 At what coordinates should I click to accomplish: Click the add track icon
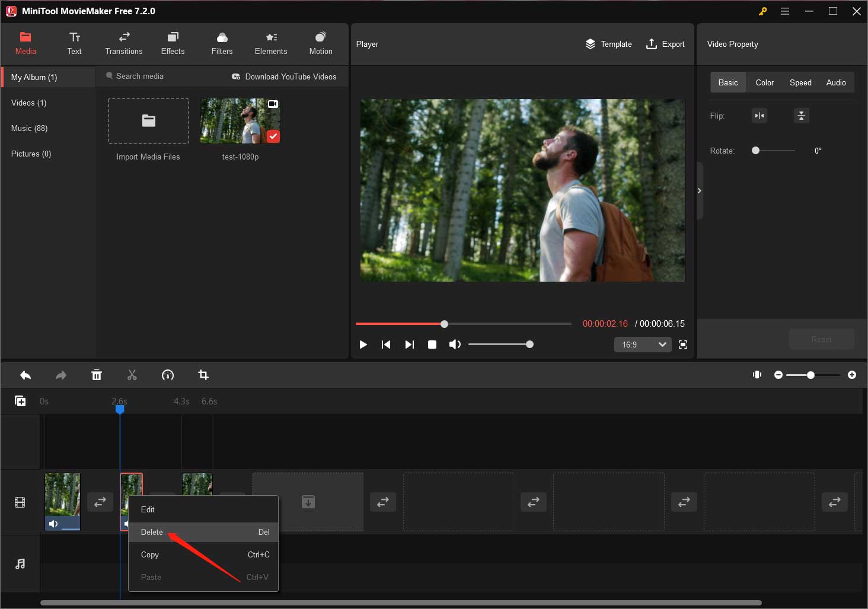[20, 401]
